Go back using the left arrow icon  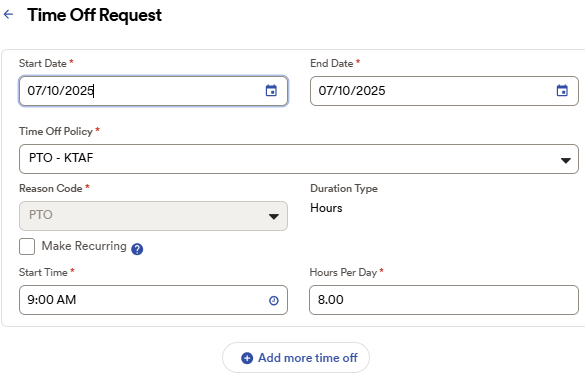tap(8, 15)
